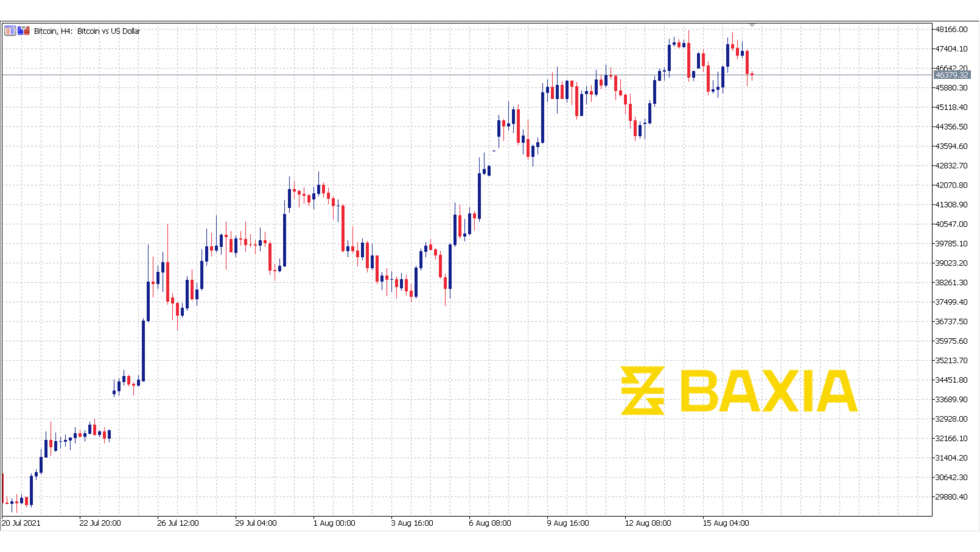Click the 31404.20 price scale label

point(951,458)
